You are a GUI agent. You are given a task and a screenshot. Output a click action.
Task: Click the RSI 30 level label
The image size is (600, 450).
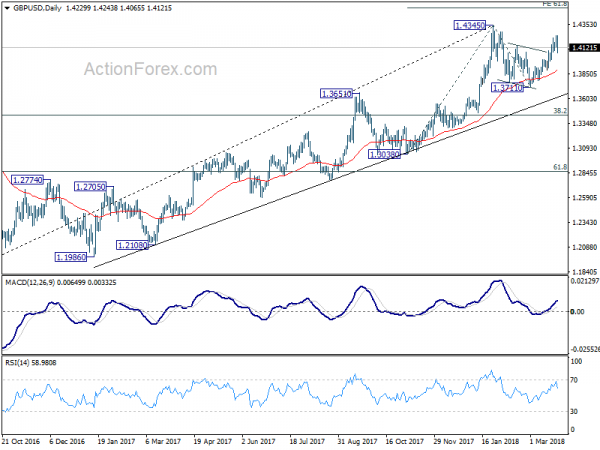(574, 411)
